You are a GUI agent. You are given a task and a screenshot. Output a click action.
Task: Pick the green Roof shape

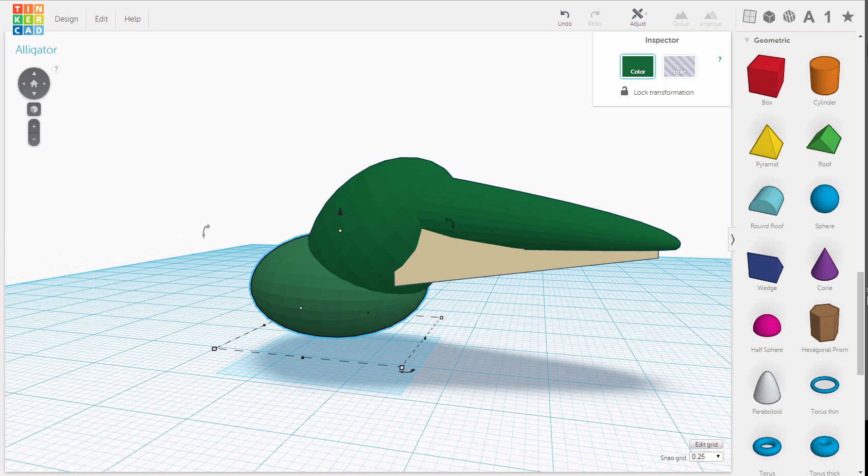click(824, 139)
